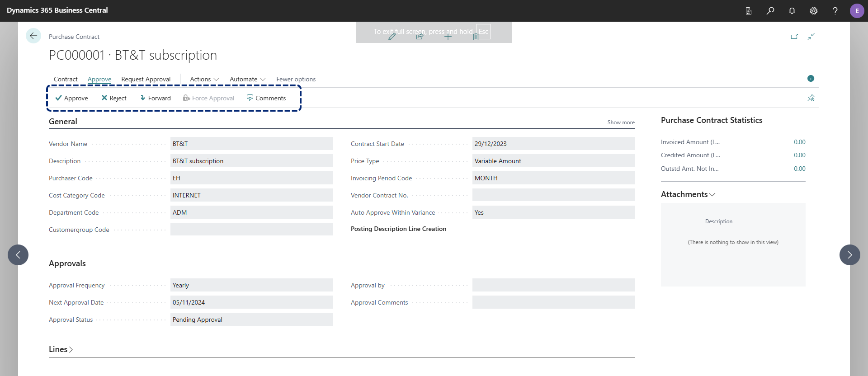Image resolution: width=868 pixels, height=376 pixels.
Task: Open the user account avatar E
Action: tap(857, 11)
